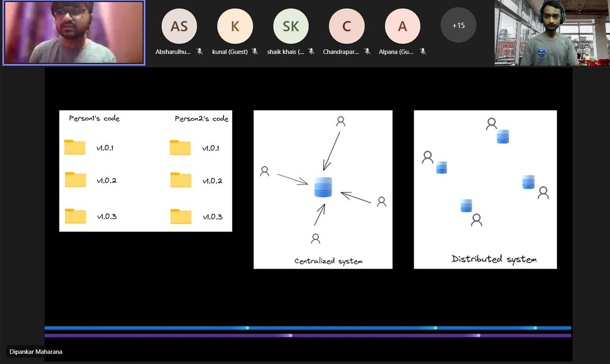Click the rightmost user icon in Distributed system
The width and height of the screenshot is (610, 364).
point(543,192)
